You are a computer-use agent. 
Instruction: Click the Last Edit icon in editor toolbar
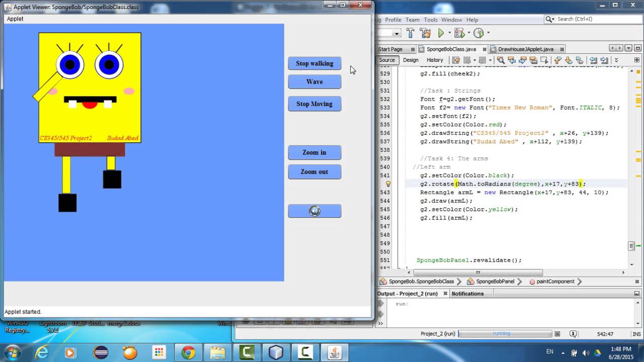[456, 60]
